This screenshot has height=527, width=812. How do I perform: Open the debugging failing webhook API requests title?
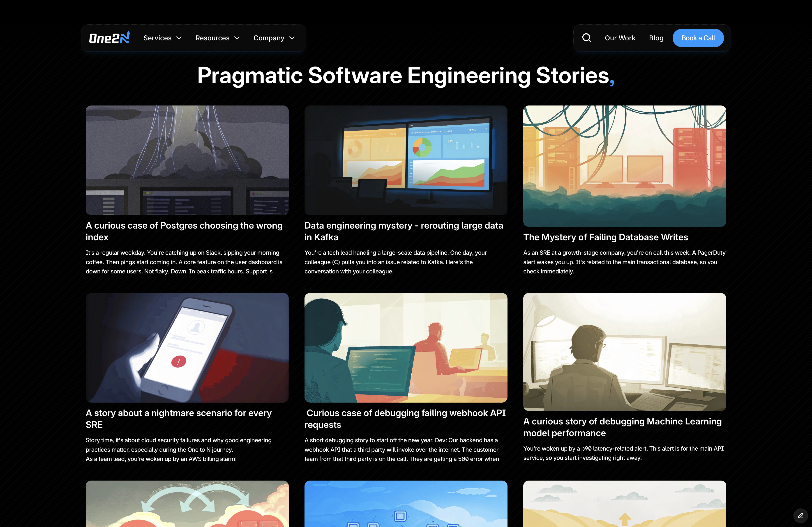[405, 419]
